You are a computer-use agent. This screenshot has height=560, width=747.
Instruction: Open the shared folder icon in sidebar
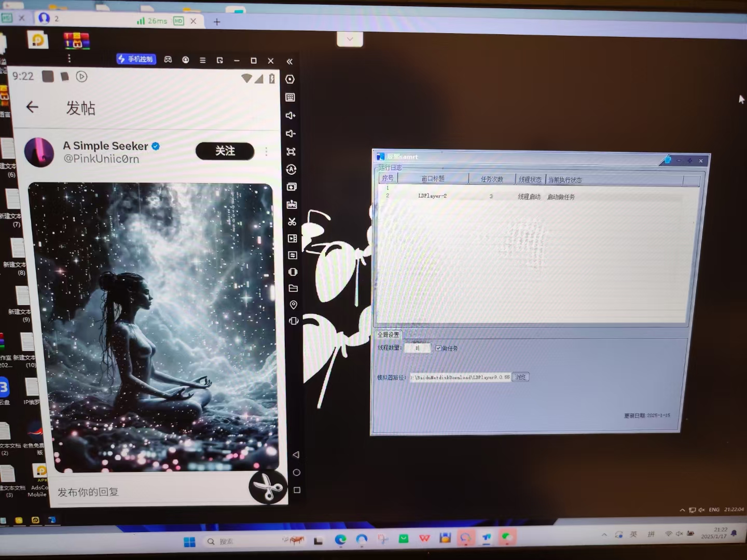coord(293,288)
